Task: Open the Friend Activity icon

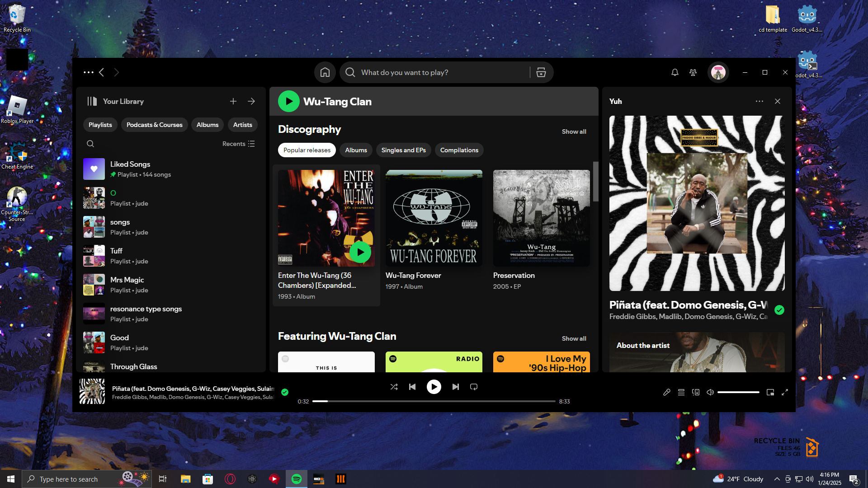Action: (693, 72)
